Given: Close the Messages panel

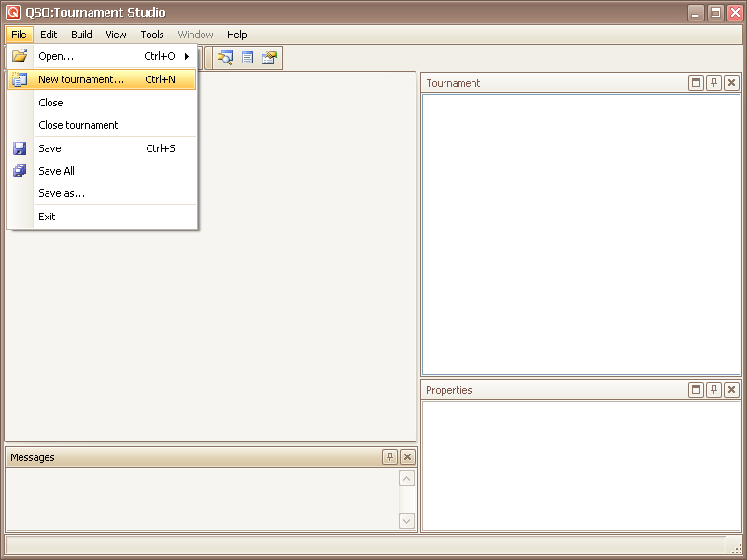Looking at the screenshot, I should pos(407,457).
